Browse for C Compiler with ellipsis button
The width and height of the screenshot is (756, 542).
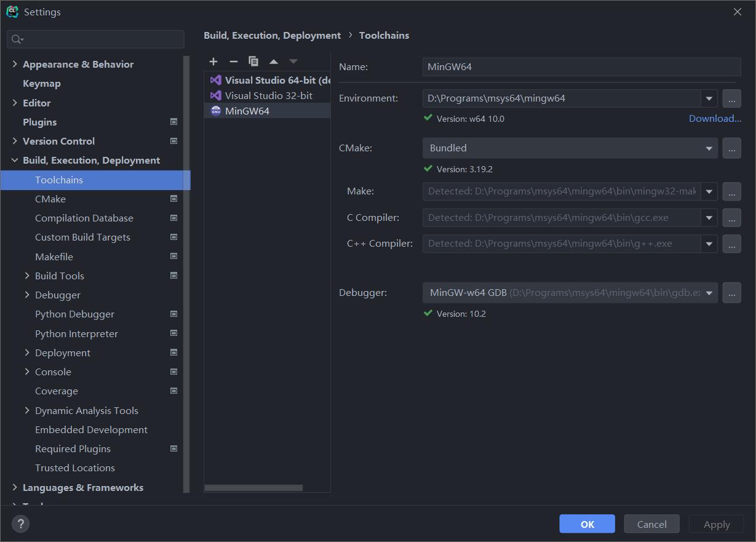point(731,218)
